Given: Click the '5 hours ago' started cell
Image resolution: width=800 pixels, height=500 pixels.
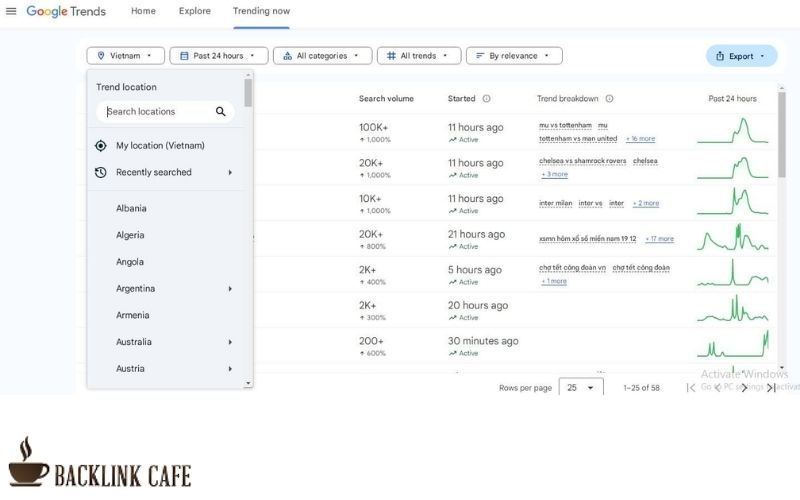Looking at the screenshot, I should [x=475, y=269].
